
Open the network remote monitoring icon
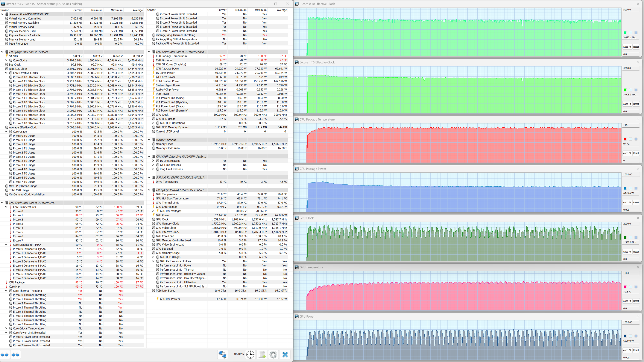point(222,354)
